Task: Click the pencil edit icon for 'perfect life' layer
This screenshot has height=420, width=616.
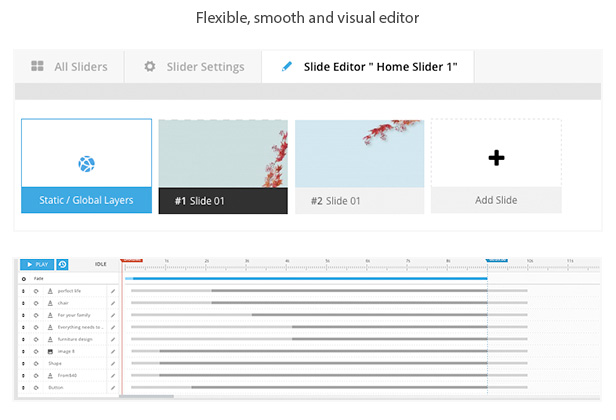Action: 113,291
